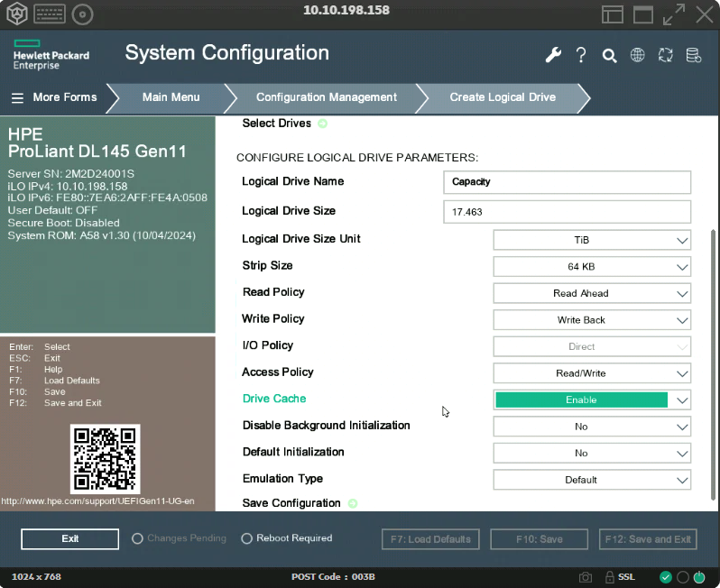Image resolution: width=720 pixels, height=588 pixels.
Task: Open help with the question mark icon
Action: [581, 55]
